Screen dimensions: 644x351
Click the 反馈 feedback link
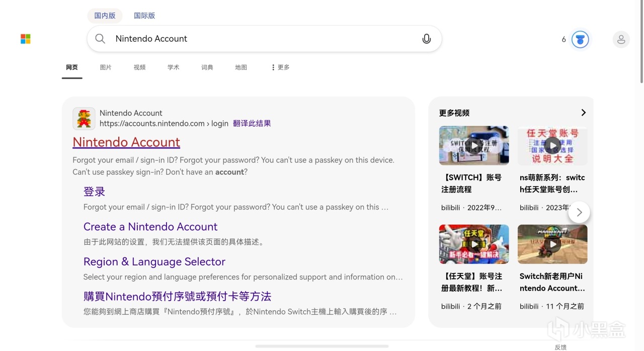[x=560, y=347]
